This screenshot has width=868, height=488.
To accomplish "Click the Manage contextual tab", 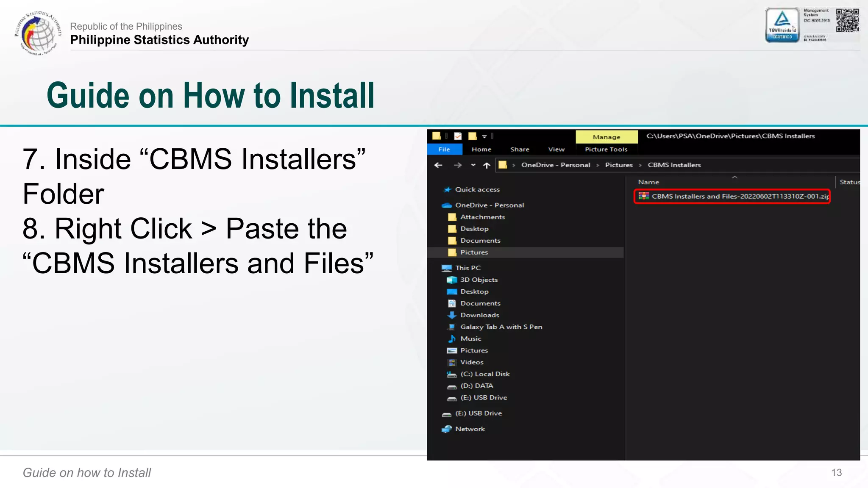I will [606, 137].
